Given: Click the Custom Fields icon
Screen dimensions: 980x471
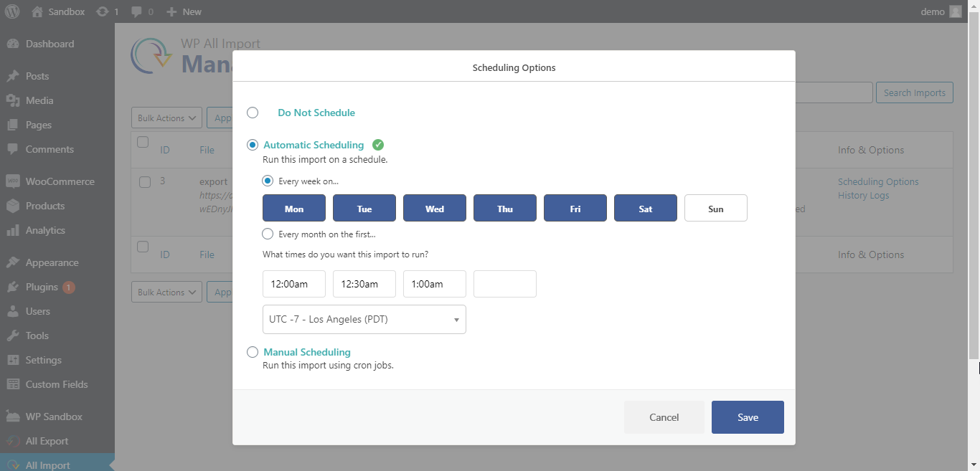Looking at the screenshot, I should pos(13,384).
